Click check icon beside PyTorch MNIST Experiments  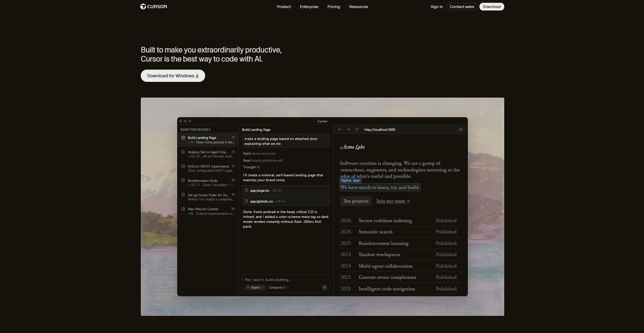coord(183,166)
